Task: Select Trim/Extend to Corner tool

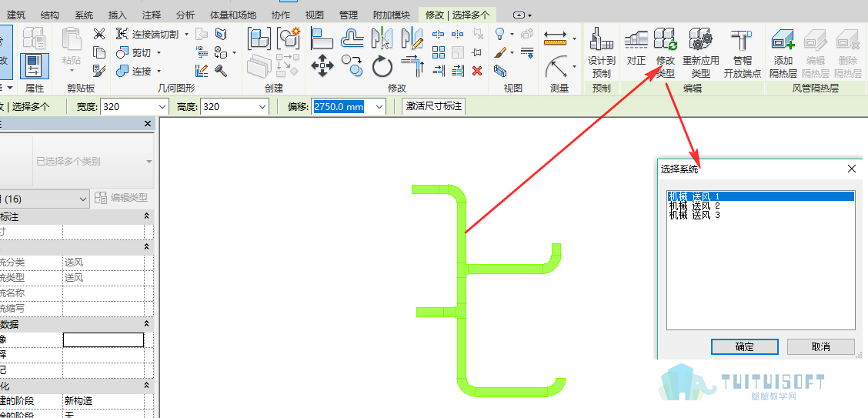Action: [412, 66]
